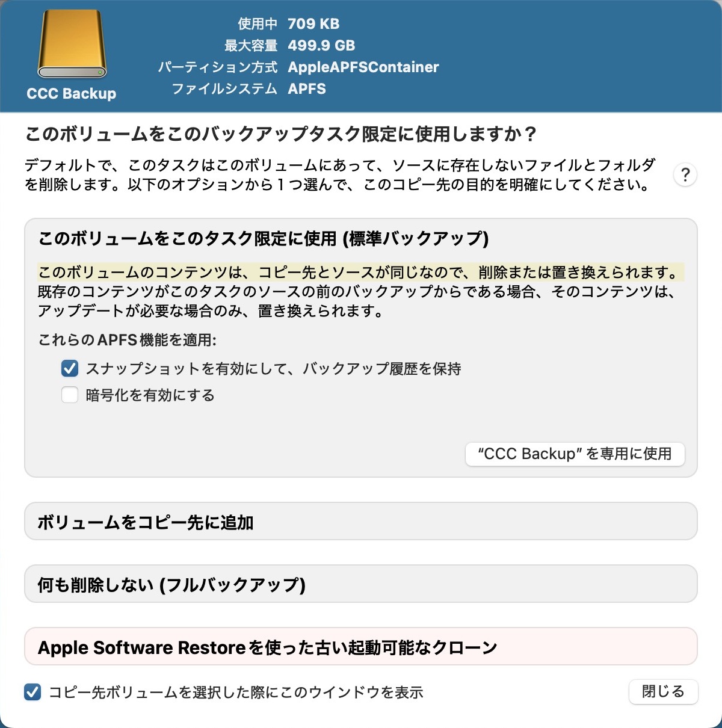722x728 pixels.
Task: Expand the 何も削除しない (フルバックアップ) option
Action: pyautogui.click(x=361, y=584)
